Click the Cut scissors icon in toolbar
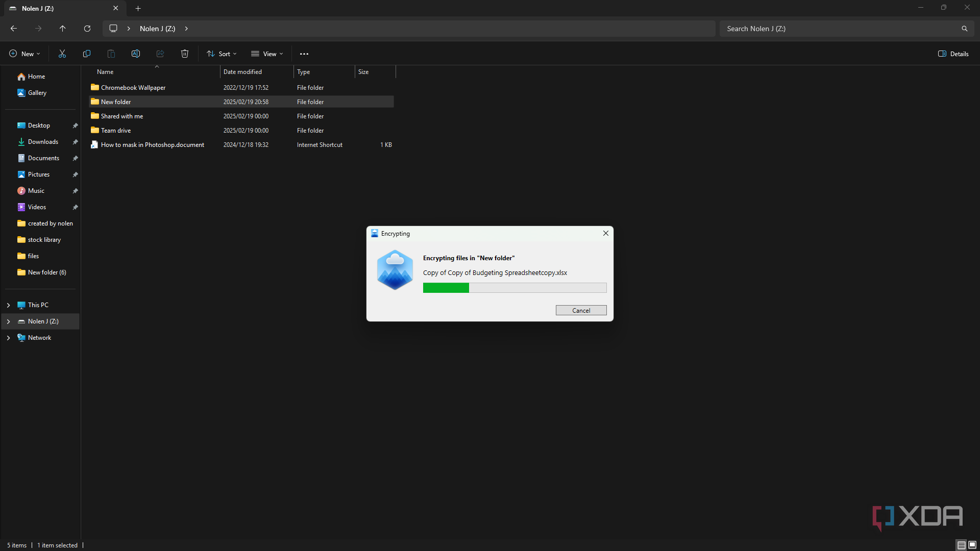The height and width of the screenshot is (551, 980). point(62,54)
